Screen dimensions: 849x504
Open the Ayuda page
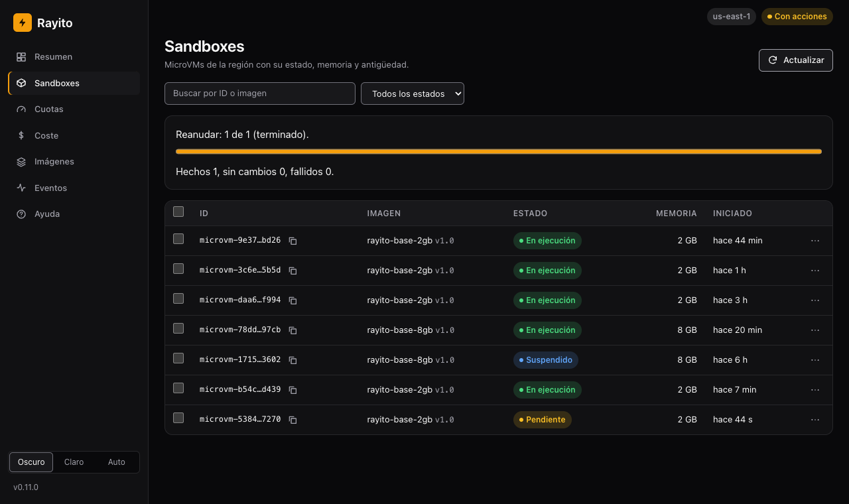pyautogui.click(x=74, y=214)
